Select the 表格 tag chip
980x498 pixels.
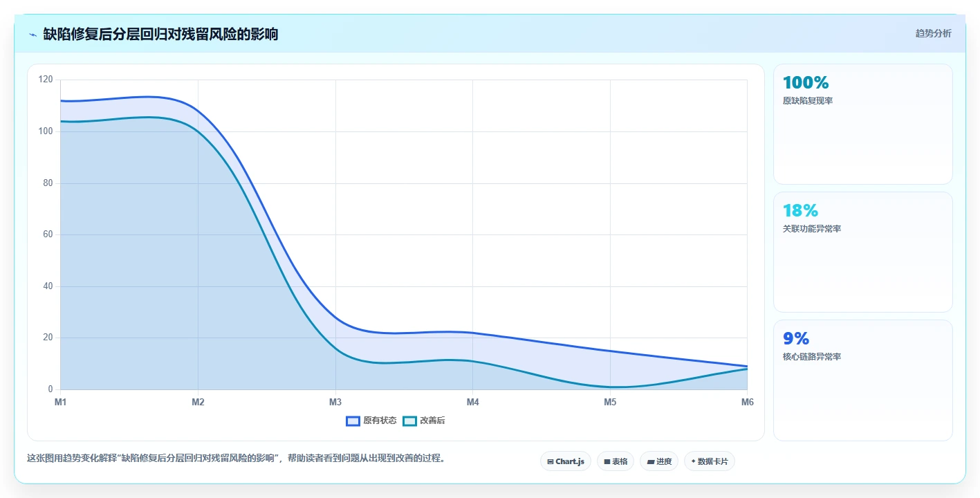[x=616, y=461]
